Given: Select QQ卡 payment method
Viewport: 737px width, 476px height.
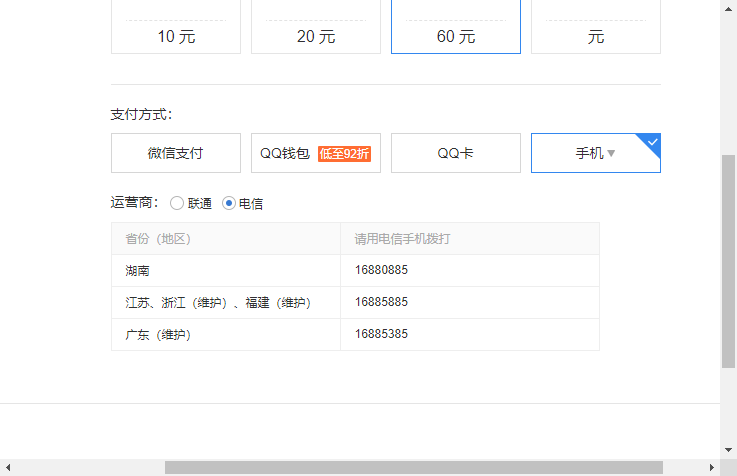Looking at the screenshot, I should (x=456, y=153).
